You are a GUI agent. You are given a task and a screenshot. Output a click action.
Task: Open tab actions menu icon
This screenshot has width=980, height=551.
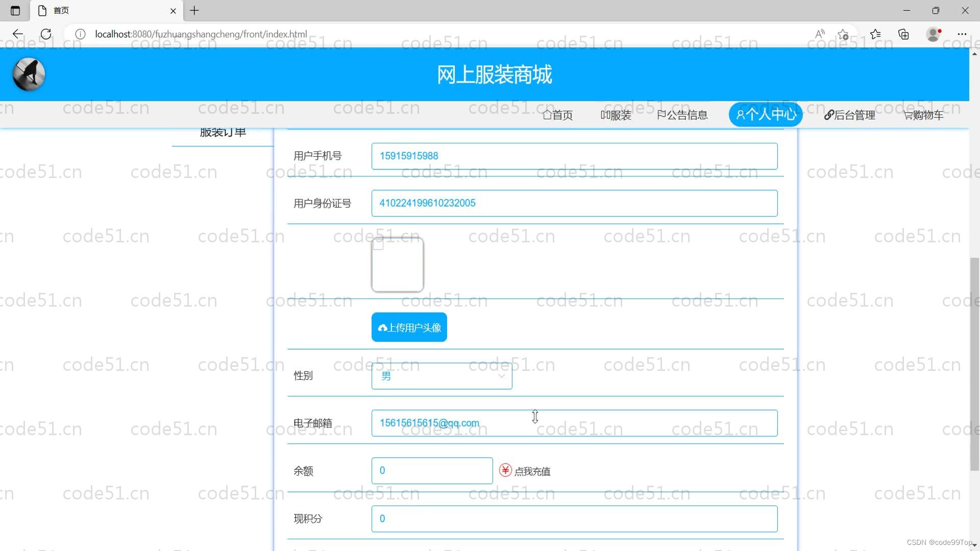point(15,11)
